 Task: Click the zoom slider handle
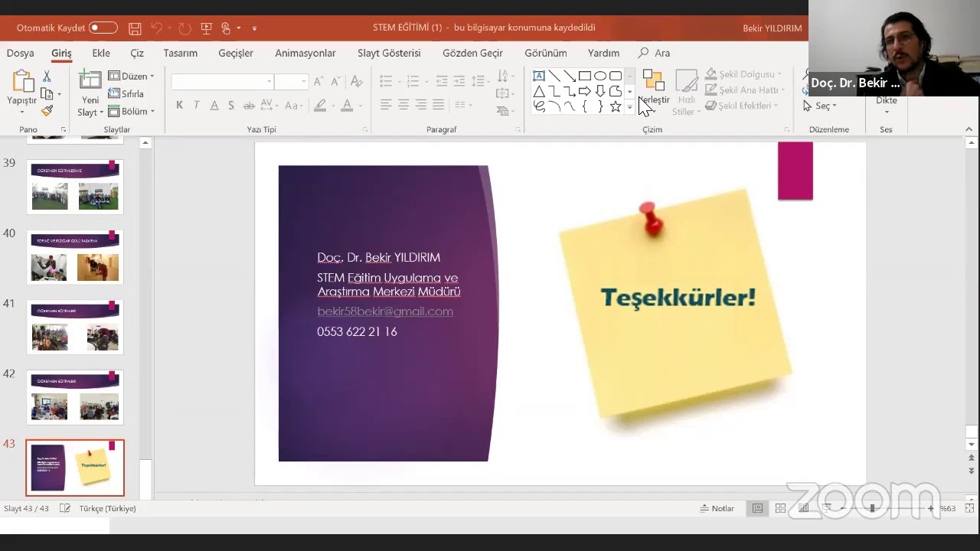(872, 508)
